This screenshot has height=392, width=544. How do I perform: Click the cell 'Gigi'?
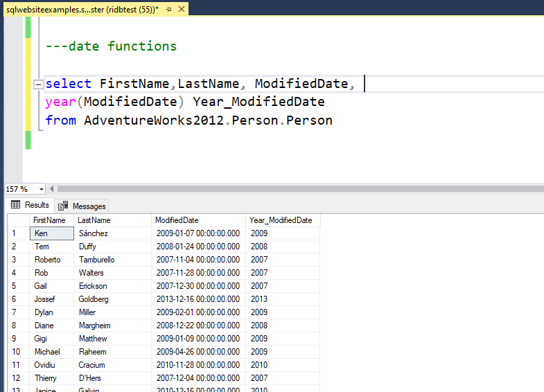[52, 339]
